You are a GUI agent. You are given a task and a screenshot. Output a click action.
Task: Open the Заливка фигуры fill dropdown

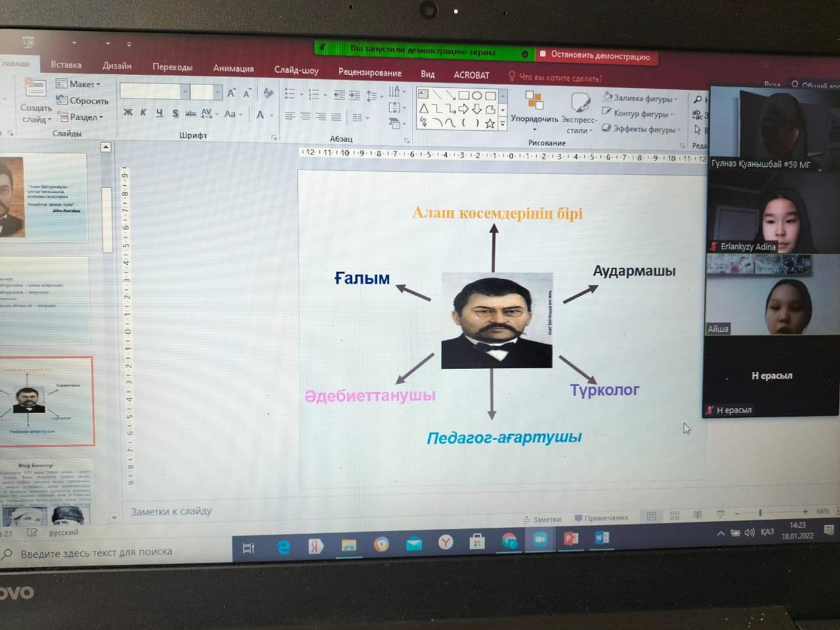click(x=640, y=98)
